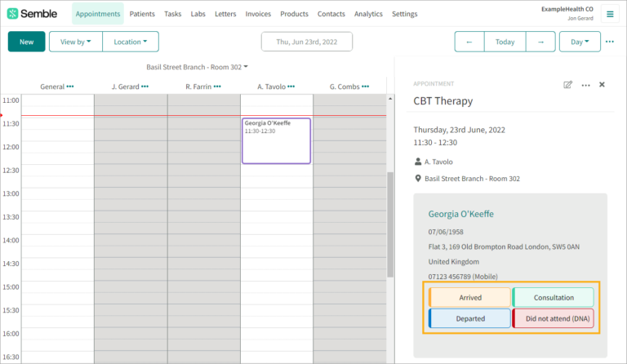Screen dimensions: 627x364
Task: Open the Analytics tab
Action: point(368,14)
